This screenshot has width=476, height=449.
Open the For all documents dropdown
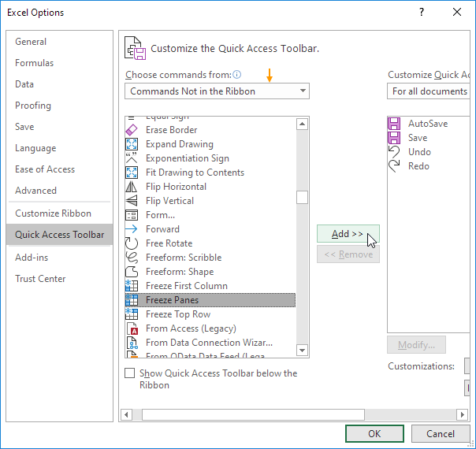click(430, 91)
